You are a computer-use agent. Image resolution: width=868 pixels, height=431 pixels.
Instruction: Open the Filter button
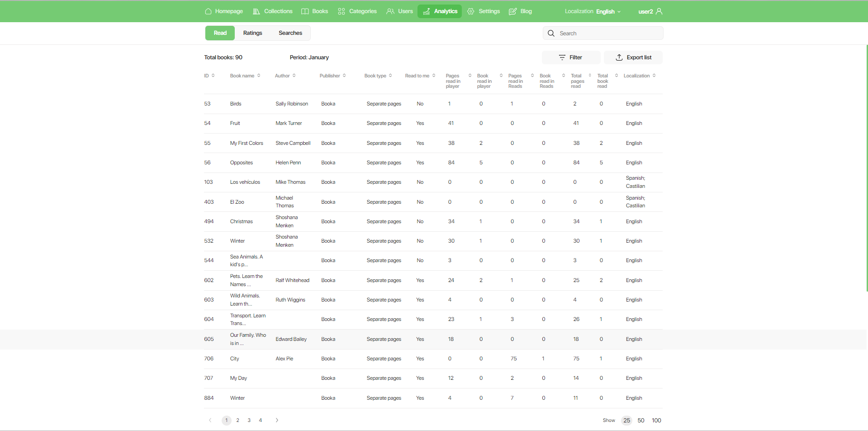point(571,57)
